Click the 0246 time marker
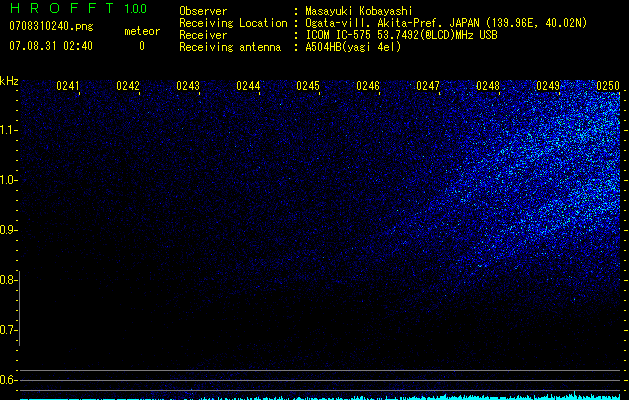This screenshot has height=400, width=629. 368,86
